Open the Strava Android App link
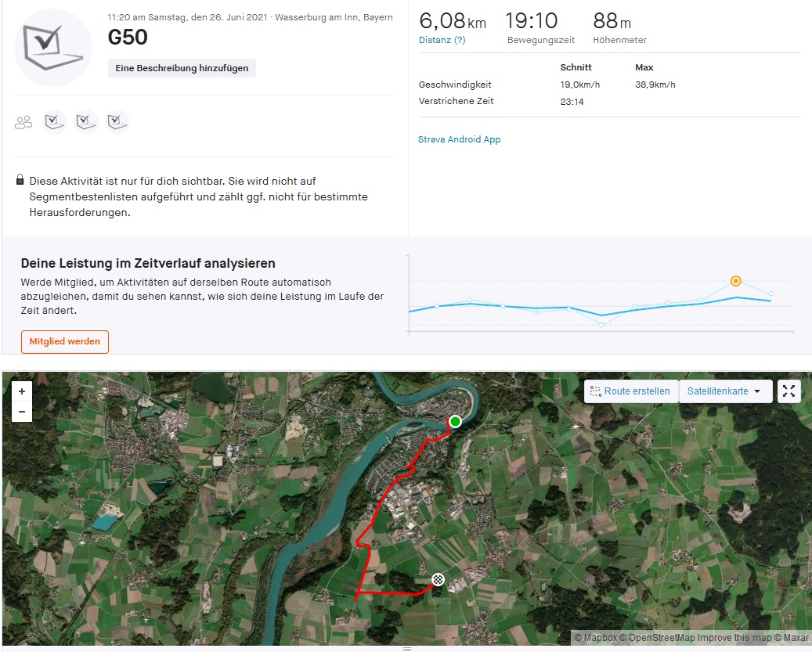Viewport: 812px width, 652px height. click(460, 139)
